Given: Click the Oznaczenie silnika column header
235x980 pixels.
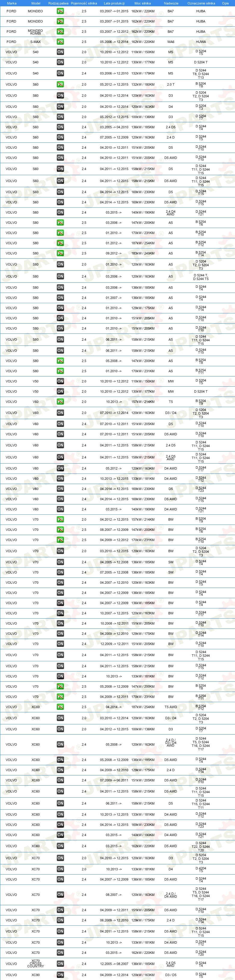Looking at the screenshot, I should (201, 3).
